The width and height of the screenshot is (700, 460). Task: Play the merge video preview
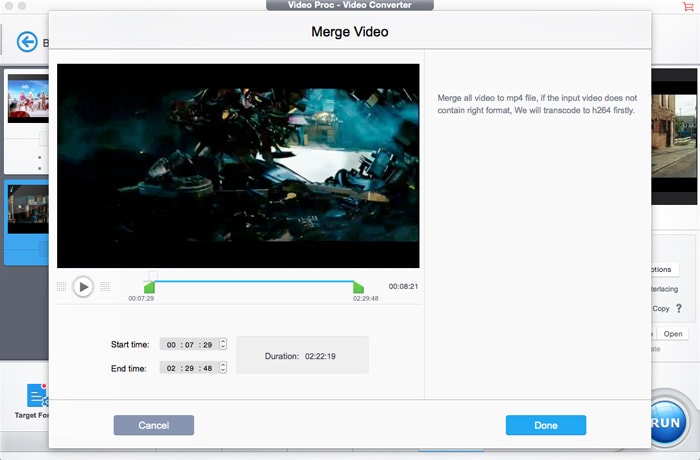point(83,287)
